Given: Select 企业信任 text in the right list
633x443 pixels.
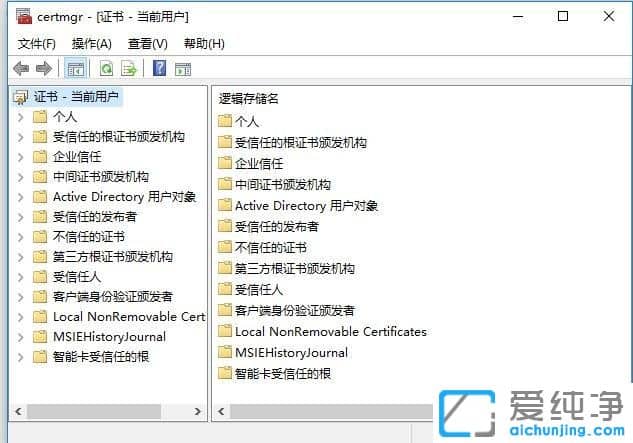Looking at the screenshot, I should coord(259,163).
